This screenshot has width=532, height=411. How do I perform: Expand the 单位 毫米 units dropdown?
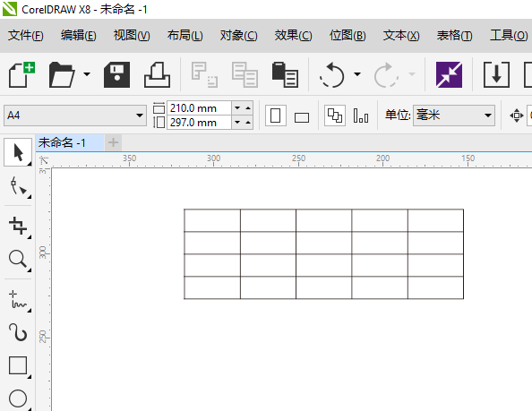coord(453,116)
